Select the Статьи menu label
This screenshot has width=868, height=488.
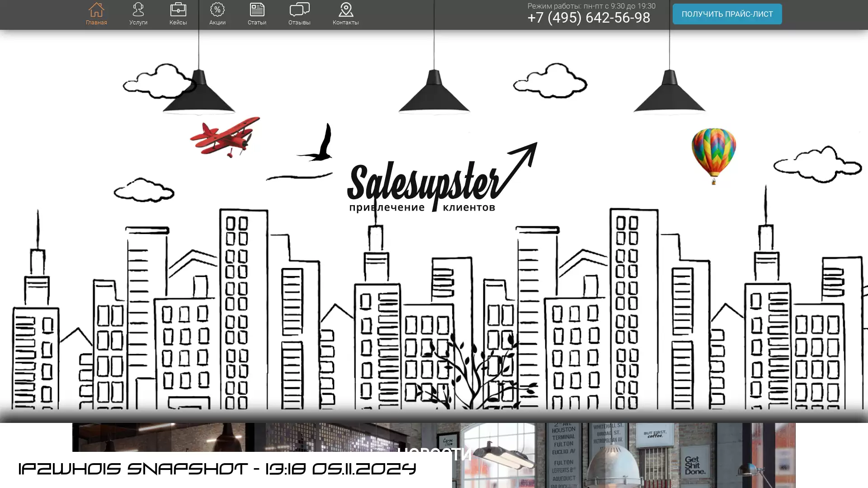point(257,23)
